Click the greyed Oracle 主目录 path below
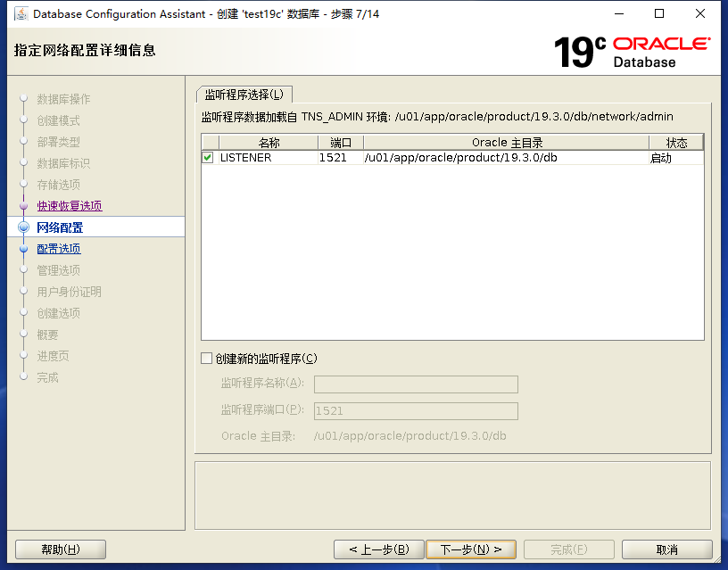728x570 pixels. click(410, 436)
